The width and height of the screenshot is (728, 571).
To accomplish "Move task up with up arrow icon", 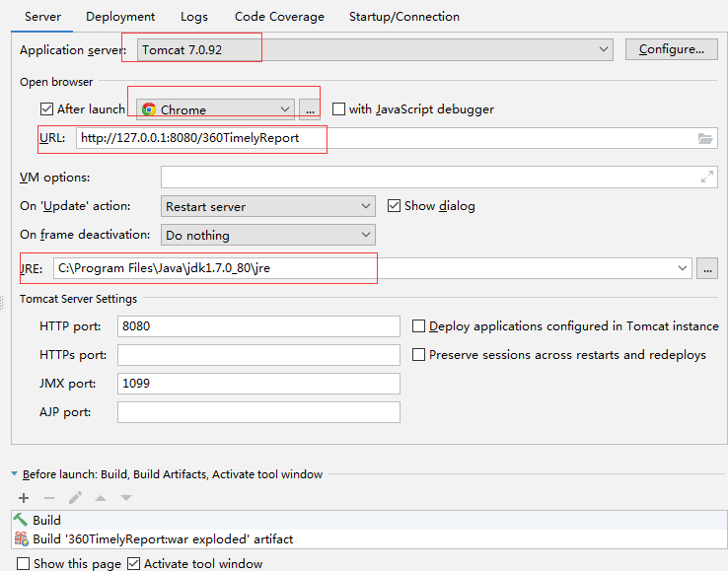I will click(x=101, y=498).
